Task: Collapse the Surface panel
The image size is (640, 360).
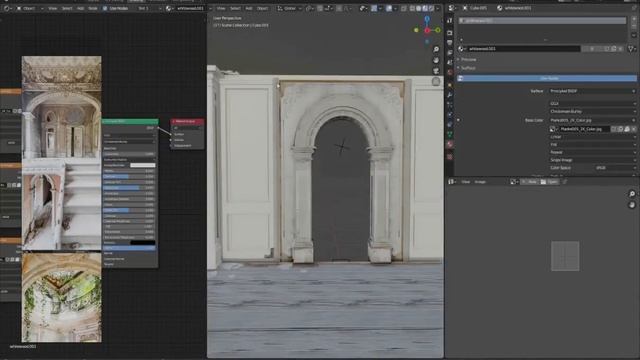Action: (x=467, y=68)
